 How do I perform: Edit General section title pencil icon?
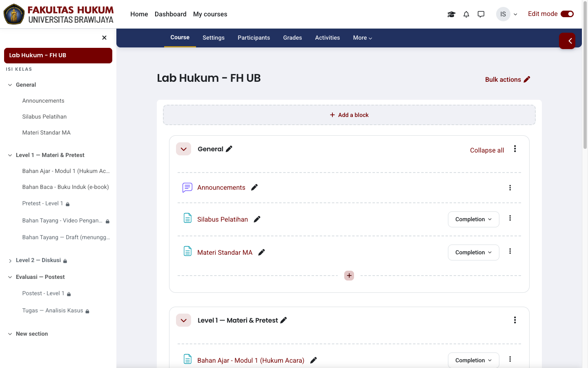pos(229,149)
